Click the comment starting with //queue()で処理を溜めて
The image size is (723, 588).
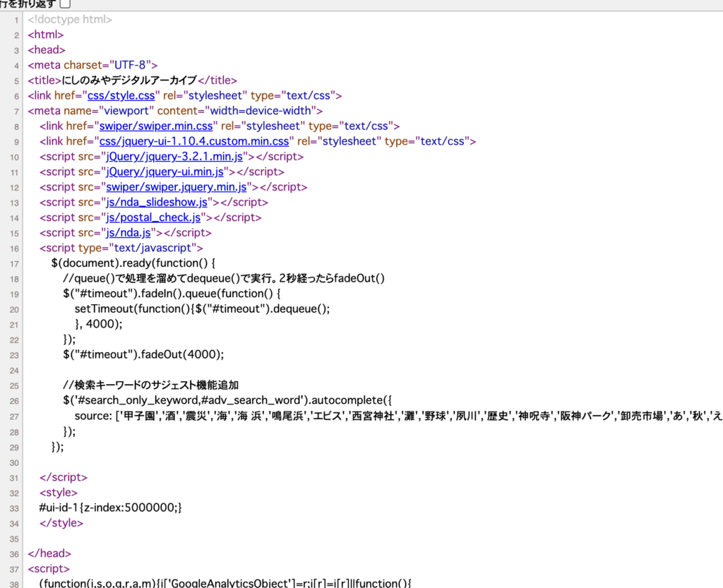click(x=224, y=278)
